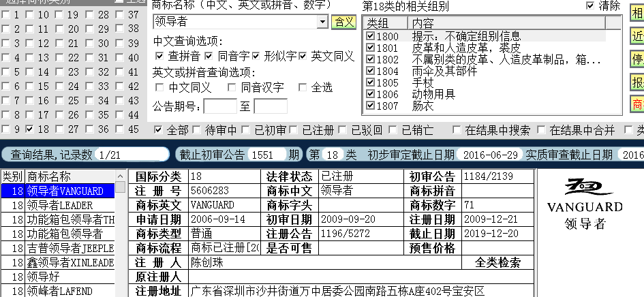Enable 在结果中搜索 option
644x297 pixels.
coord(457,130)
